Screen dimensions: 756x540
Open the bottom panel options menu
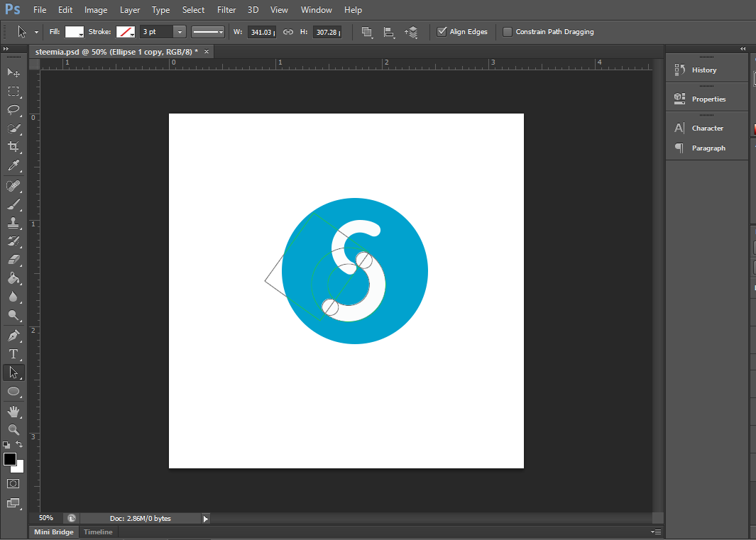(656, 531)
